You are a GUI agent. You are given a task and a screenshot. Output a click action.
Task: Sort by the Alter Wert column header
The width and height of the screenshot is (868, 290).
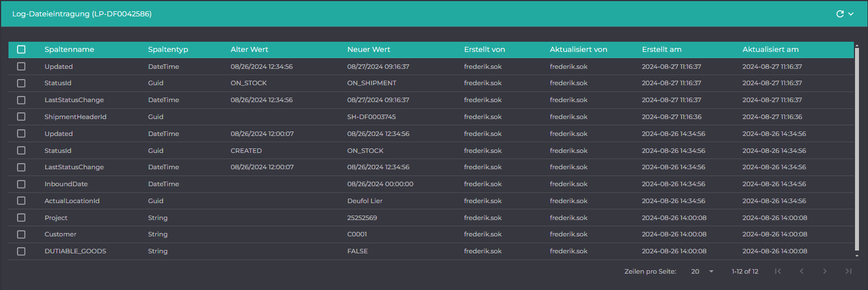pyautogui.click(x=250, y=50)
